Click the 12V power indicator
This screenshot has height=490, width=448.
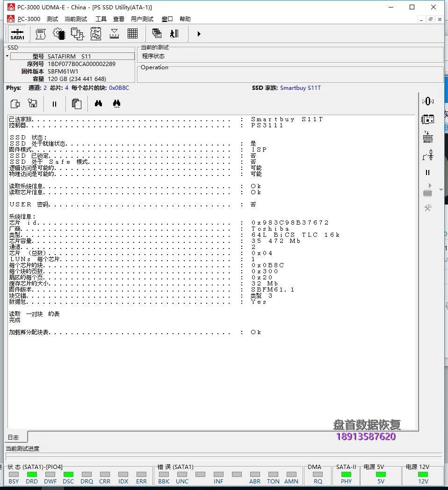pyautogui.click(x=423, y=475)
